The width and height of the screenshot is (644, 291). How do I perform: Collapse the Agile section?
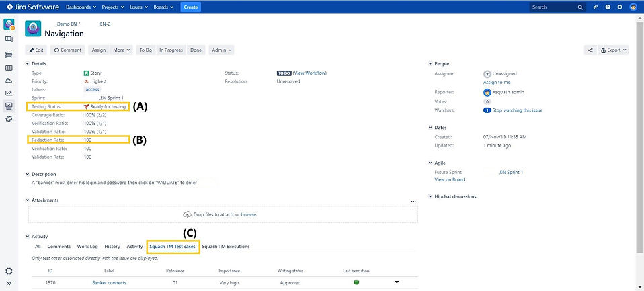point(430,163)
